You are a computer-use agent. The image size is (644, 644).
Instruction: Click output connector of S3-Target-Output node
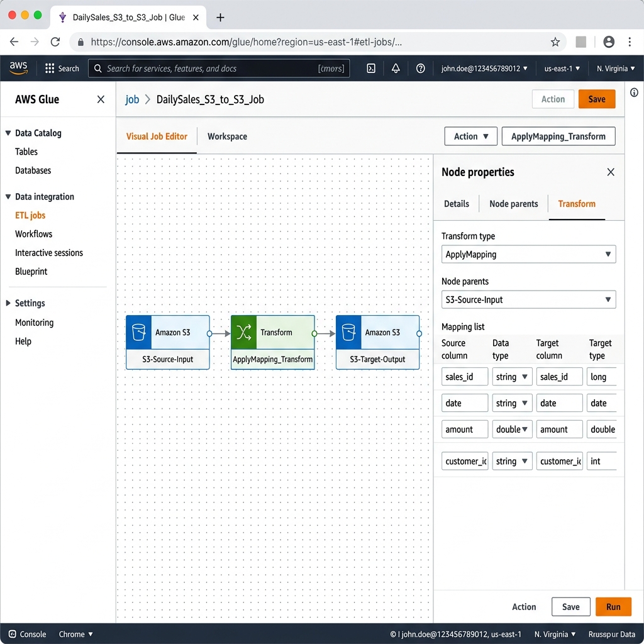pyautogui.click(x=419, y=333)
